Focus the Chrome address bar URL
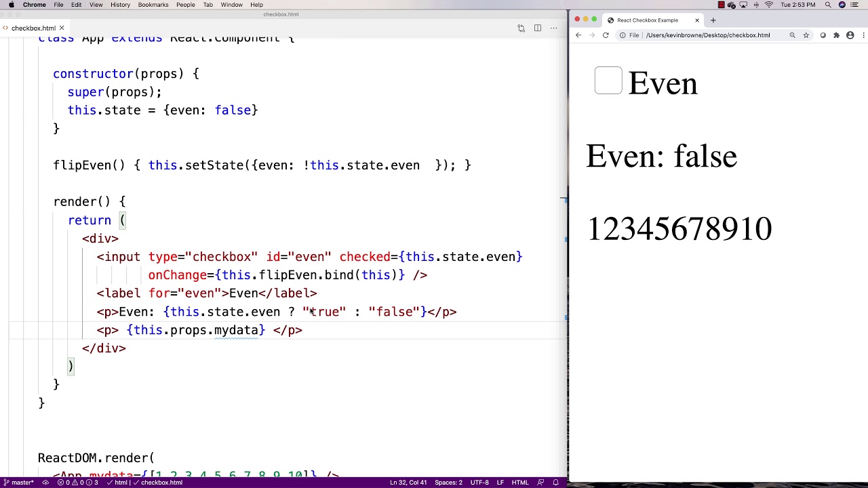 708,35
